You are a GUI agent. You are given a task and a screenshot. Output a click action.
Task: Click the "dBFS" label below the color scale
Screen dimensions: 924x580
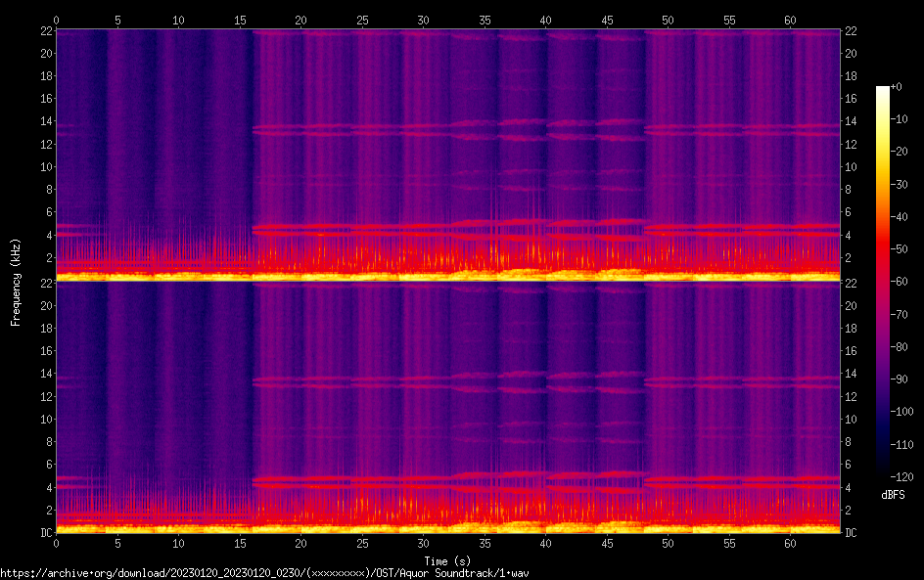892,496
